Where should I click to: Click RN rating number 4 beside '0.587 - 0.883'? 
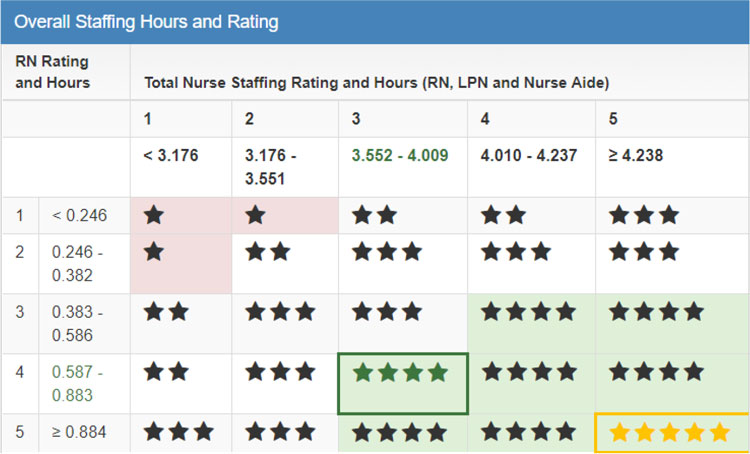coord(19,372)
